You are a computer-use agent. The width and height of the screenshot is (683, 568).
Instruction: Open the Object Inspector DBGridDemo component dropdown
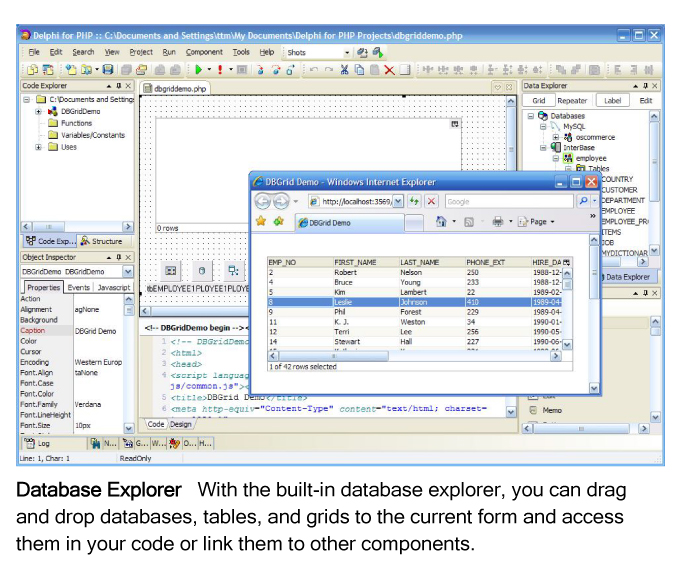click(x=128, y=272)
